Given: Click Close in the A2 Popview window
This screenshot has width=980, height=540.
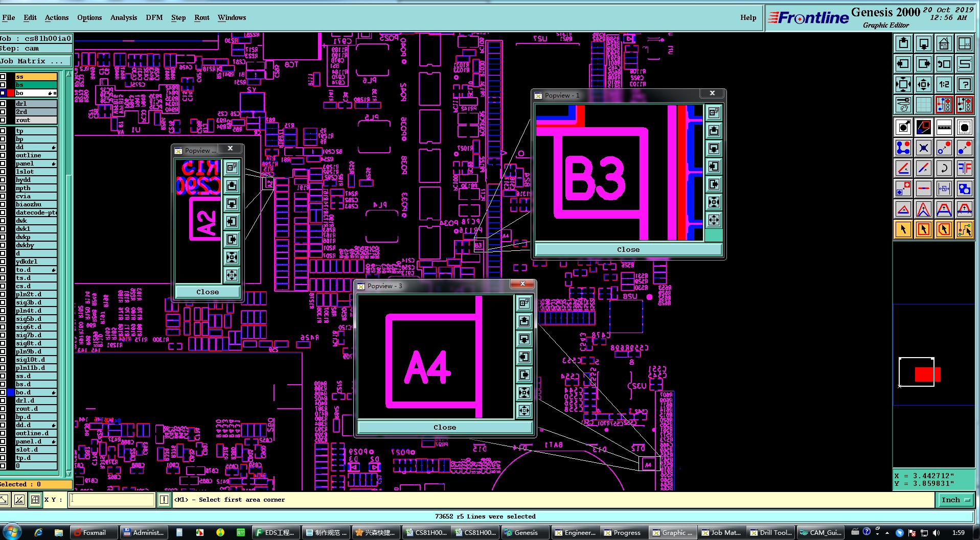Looking at the screenshot, I should (x=208, y=292).
